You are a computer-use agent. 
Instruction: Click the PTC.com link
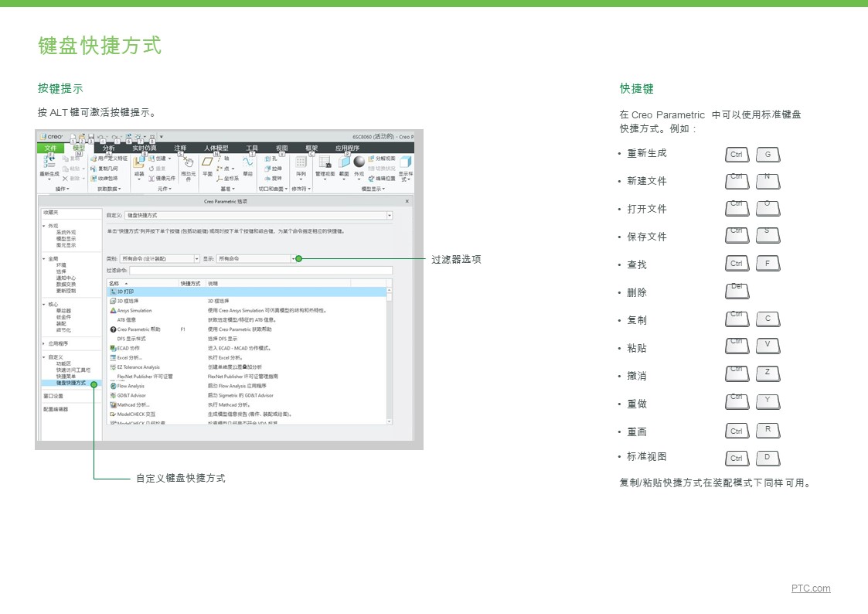(x=811, y=588)
